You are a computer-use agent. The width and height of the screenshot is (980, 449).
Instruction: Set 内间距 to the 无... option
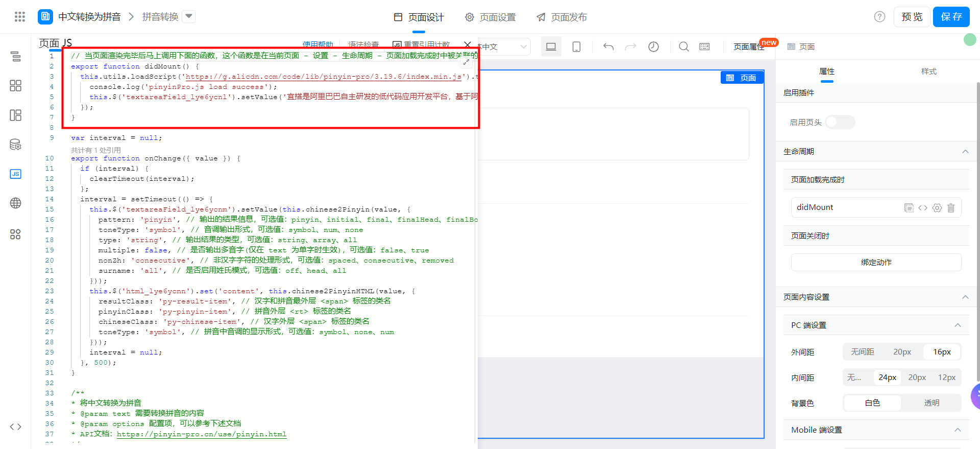coord(854,377)
